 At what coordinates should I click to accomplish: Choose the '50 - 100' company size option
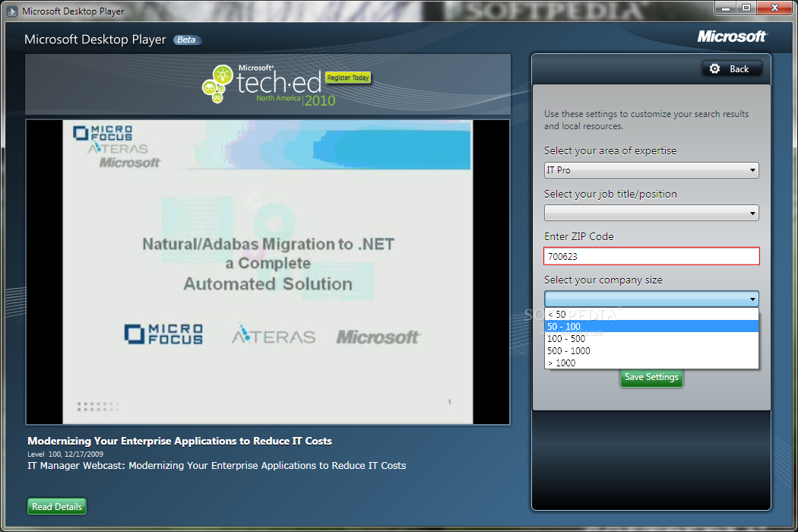(x=651, y=326)
